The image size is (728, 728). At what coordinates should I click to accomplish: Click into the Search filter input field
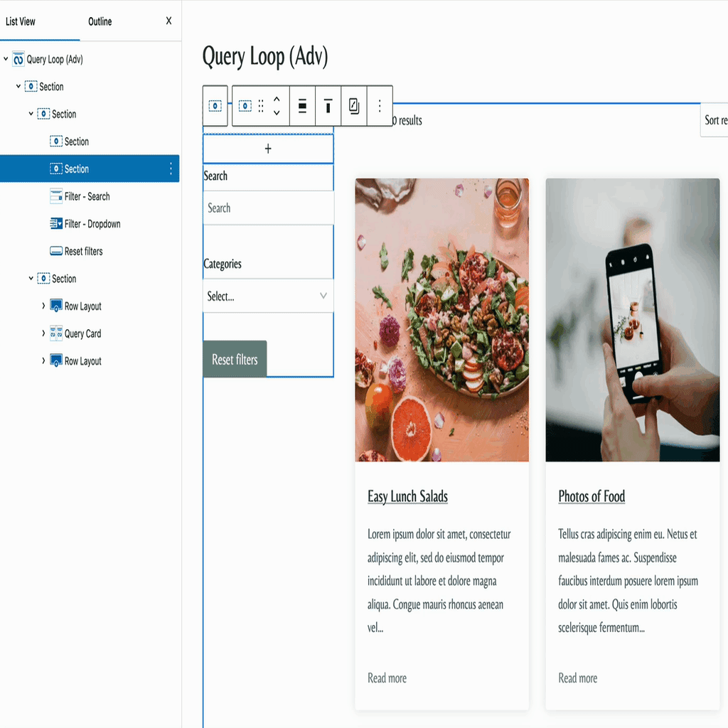[268, 208]
